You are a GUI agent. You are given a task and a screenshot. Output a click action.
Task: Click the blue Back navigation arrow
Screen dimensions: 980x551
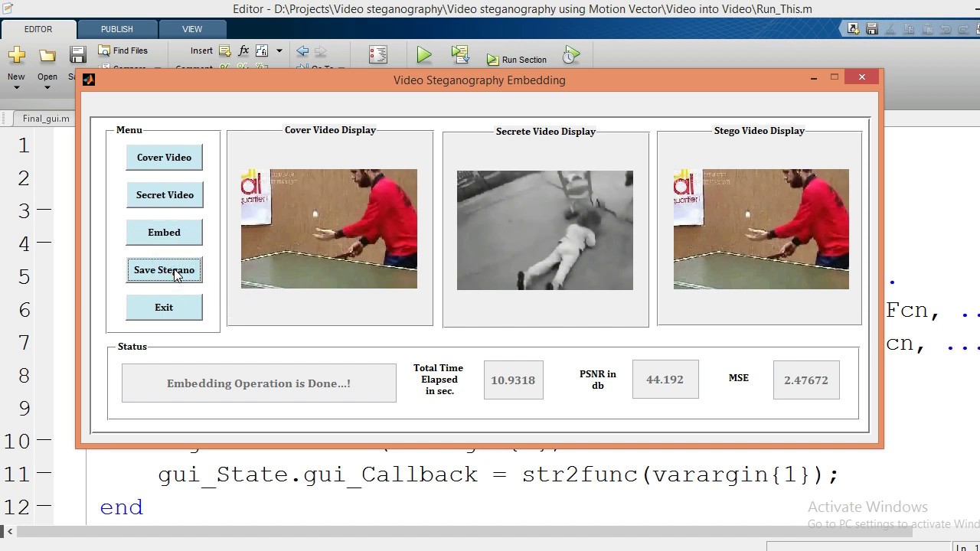click(x=302, y=51)
